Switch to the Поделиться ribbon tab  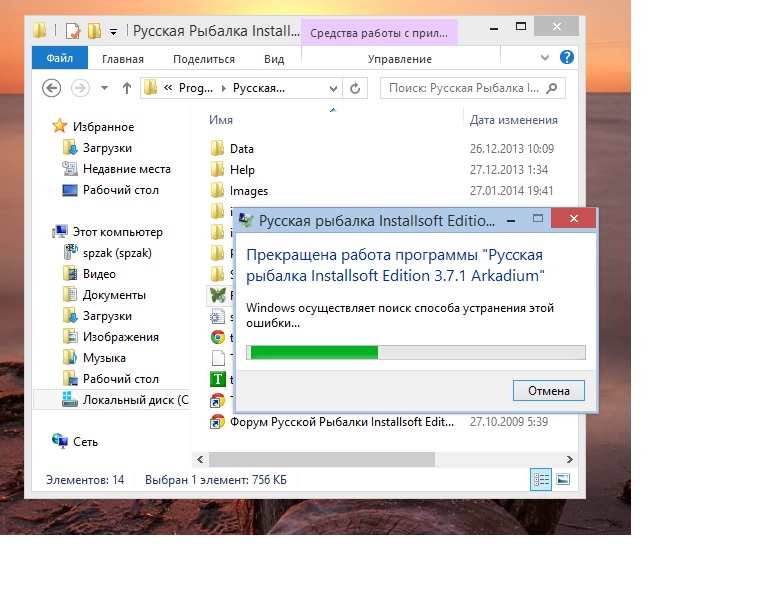(x=204, y=59)
